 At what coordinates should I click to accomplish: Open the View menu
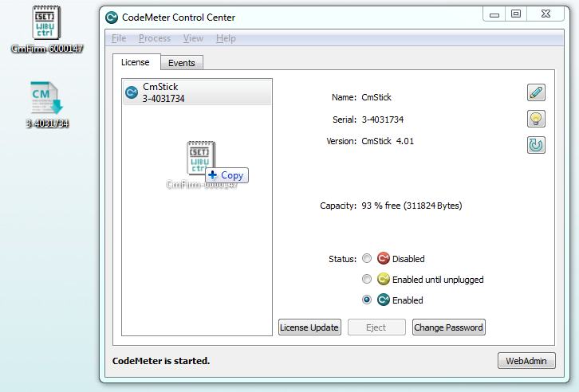(194, 38)
